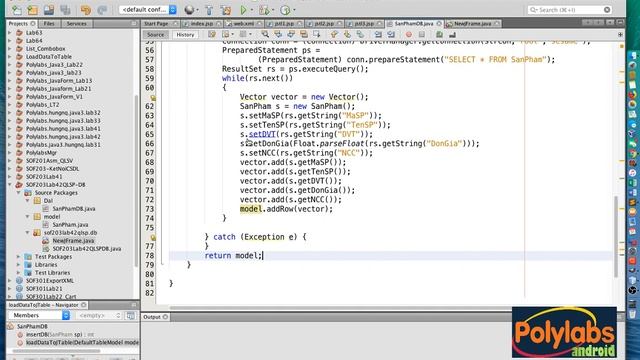The height and width of the screenshot is (360, 640).
Task: Click the Clean and Build icon
Action: point(226,9)
